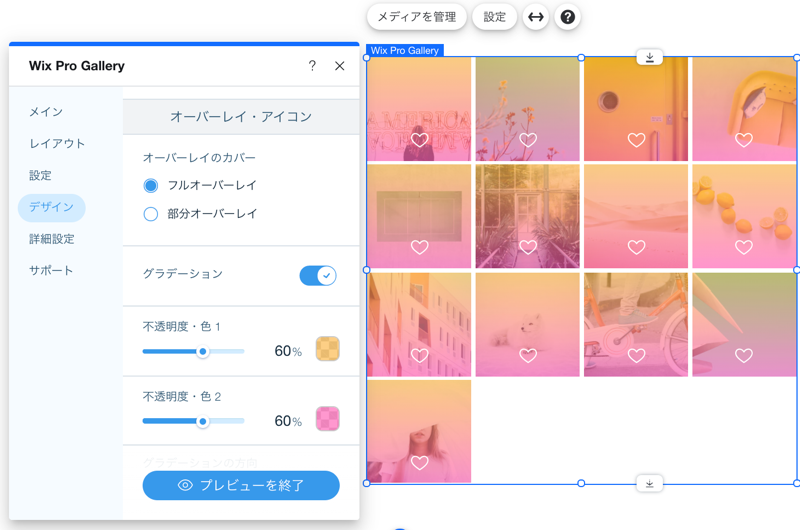800x530 pixels.
Task: Click the heart on the woman with hat photo
Action: coord(419,463)
